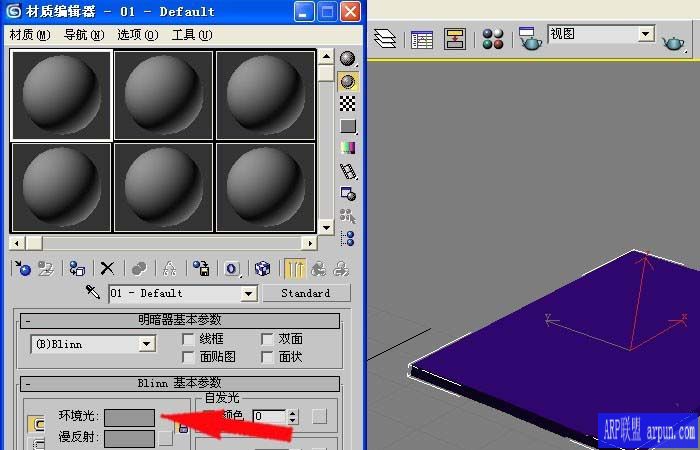Click the Standard material type button
Screen dimensions: 700x450
[306, 293]
